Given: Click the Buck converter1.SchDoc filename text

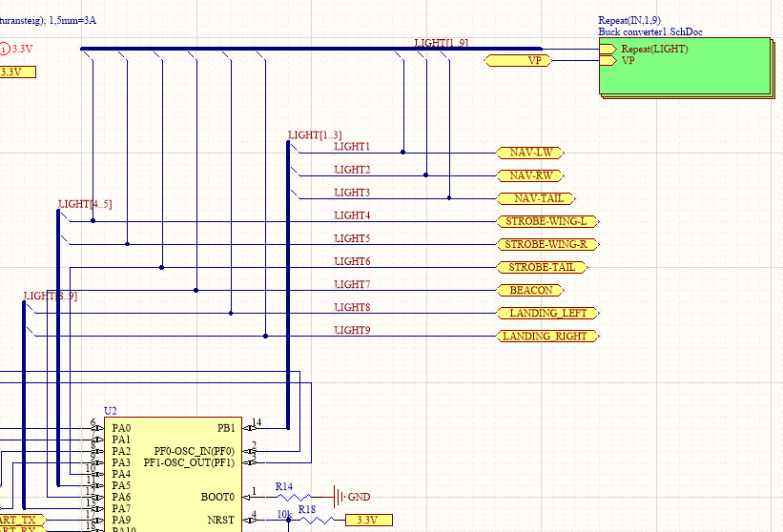Looking at the screenshot, I should coord(650,32).
